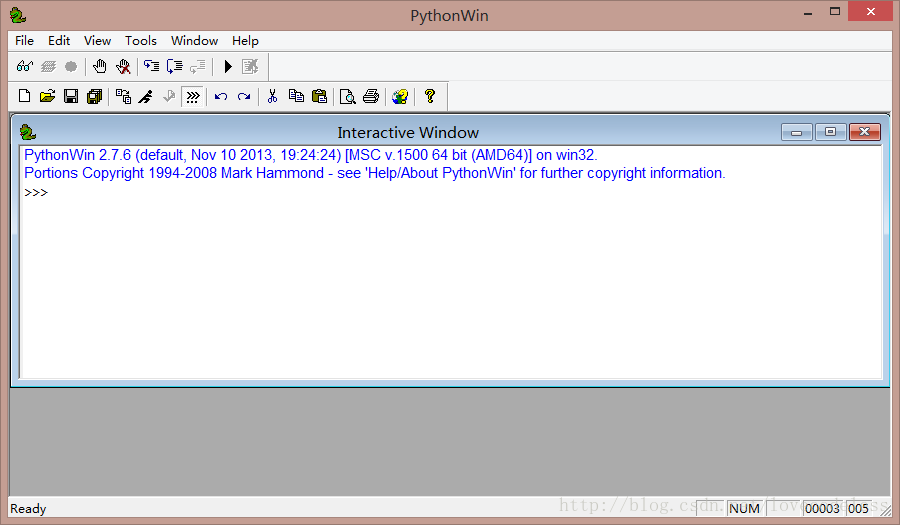Click the Save All stacked disks icon

pyautogui.click(x=94, y=96)
